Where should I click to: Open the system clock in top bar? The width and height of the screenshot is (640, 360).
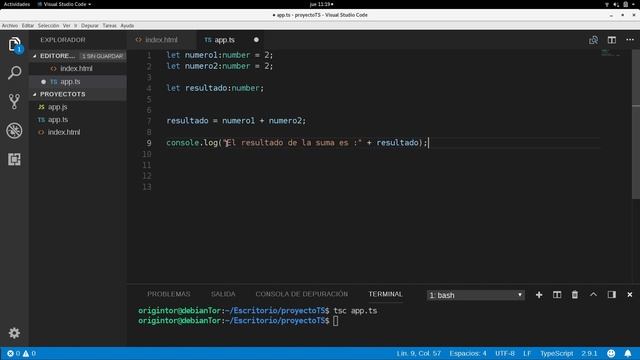point(321,4)
